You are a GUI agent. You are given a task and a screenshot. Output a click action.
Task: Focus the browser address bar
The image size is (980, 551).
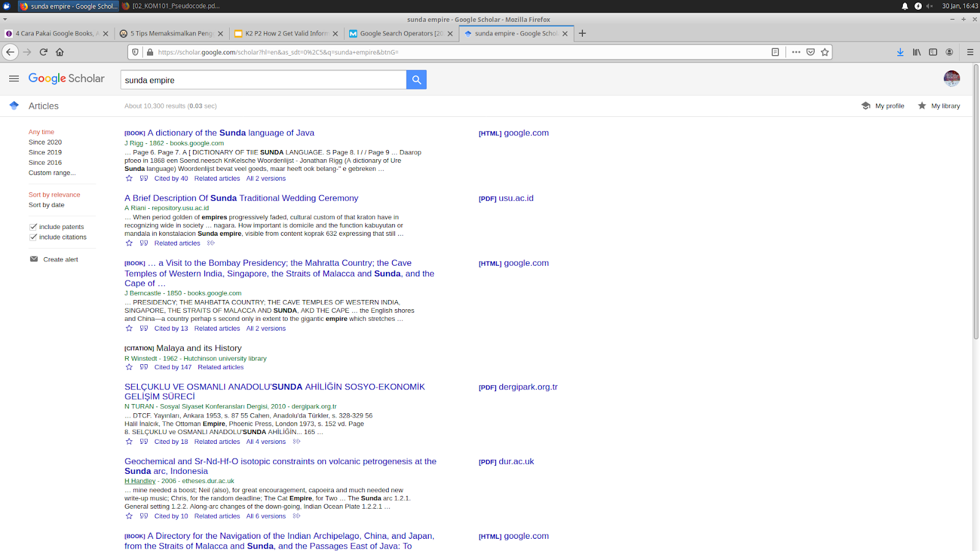click(x=459, y=52)
